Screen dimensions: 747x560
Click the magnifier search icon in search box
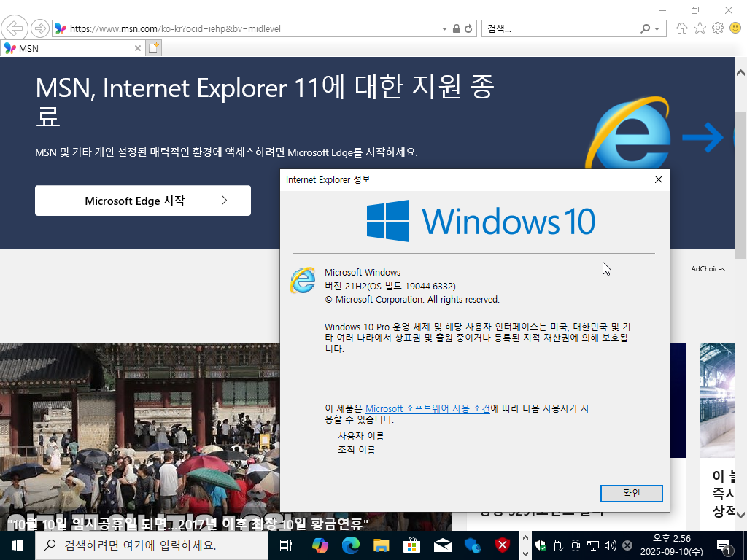[x=645, y=28]
